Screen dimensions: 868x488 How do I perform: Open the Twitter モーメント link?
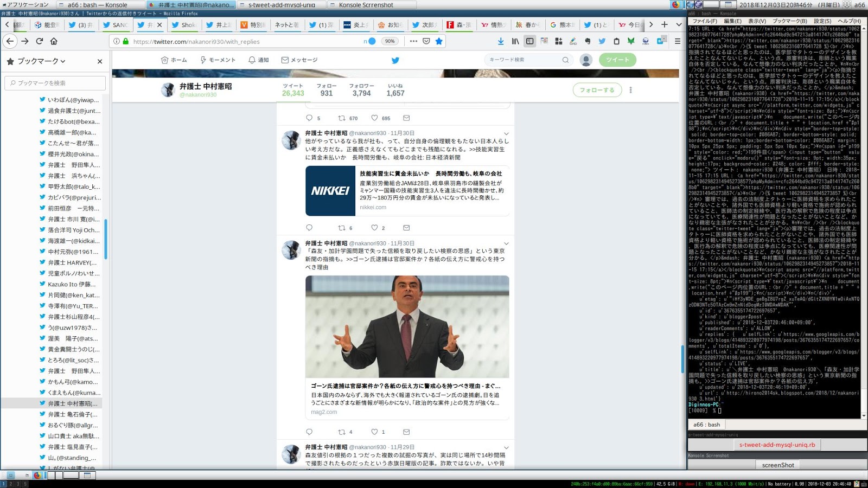(x=218, y=60)
